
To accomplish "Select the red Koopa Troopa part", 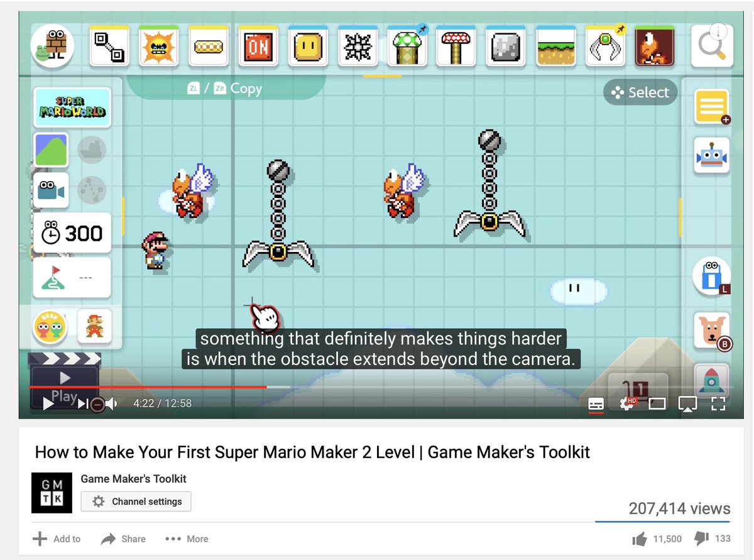I will tap(654, 46).
